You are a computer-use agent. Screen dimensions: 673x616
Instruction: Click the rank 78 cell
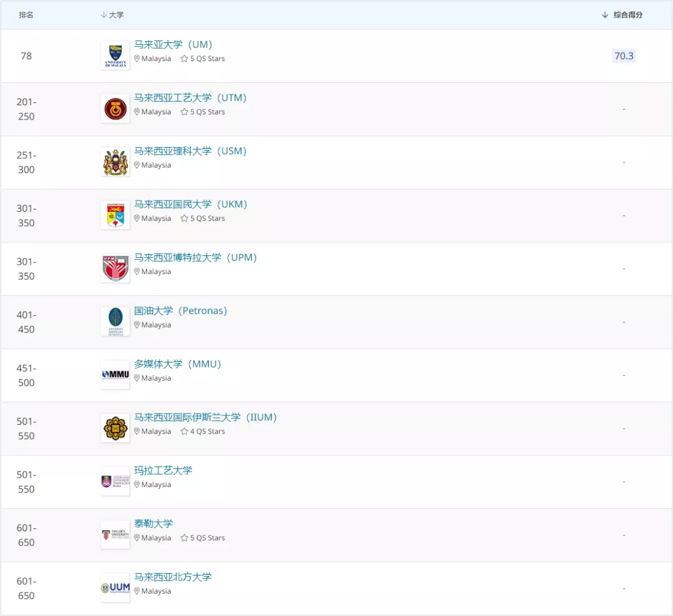pos(26,56)
